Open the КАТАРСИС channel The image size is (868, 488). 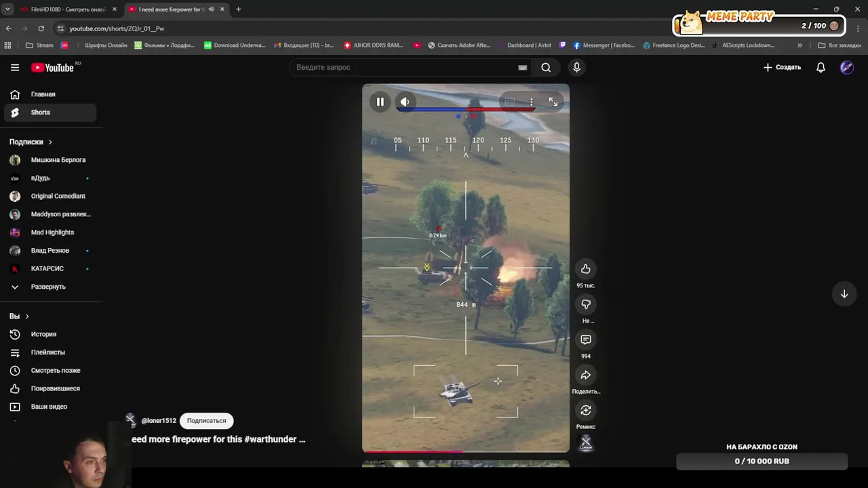click(50, 268)
